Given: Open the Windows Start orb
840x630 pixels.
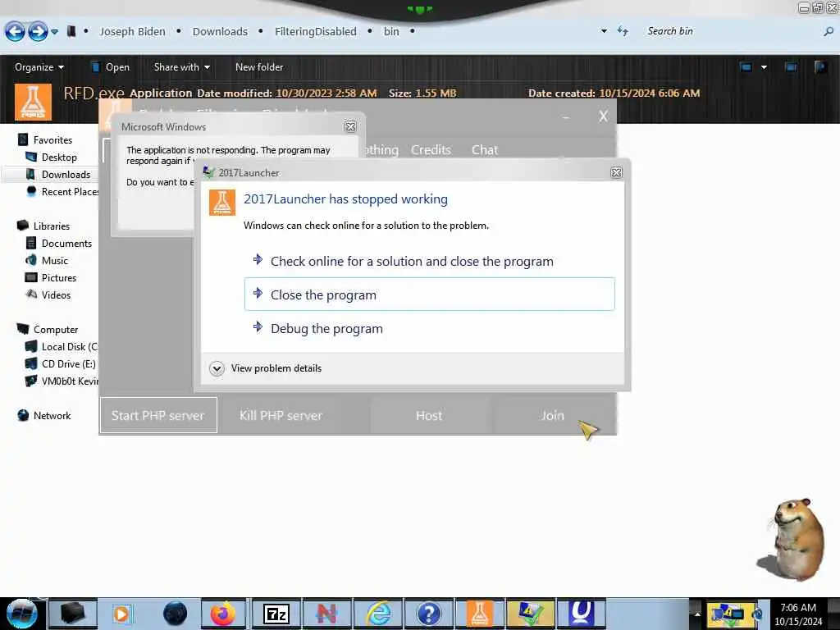Looking at the screenshot, I should pyautogui.click(x=22, y=614).
